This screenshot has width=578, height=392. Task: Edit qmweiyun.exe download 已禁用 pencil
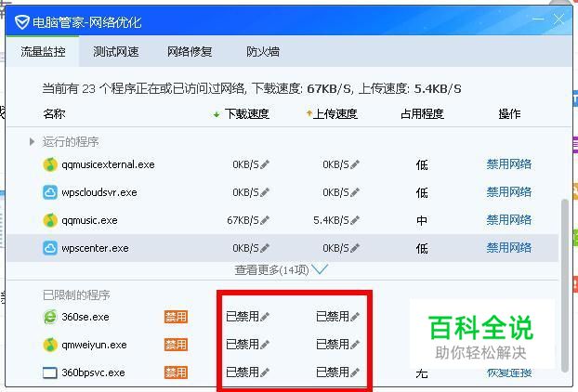(x=265, y=345)
